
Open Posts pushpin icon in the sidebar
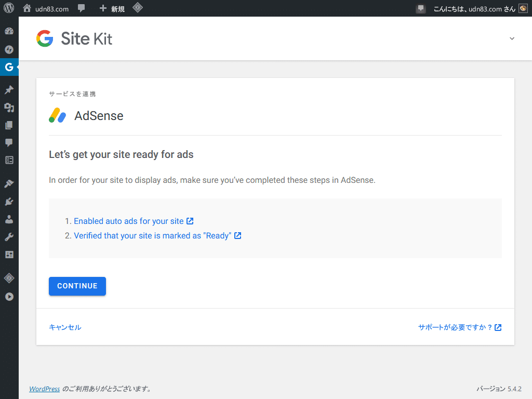(x=9, y=89)
